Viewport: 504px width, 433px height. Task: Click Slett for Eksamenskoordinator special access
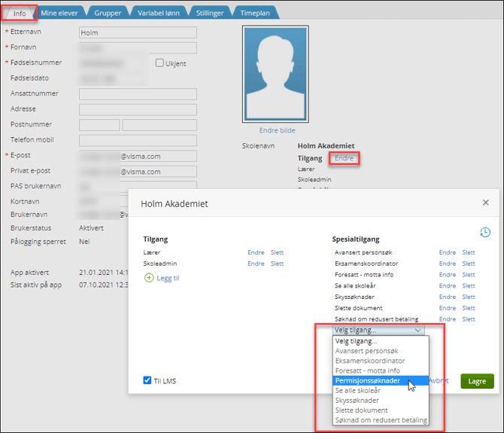point(468,264)
